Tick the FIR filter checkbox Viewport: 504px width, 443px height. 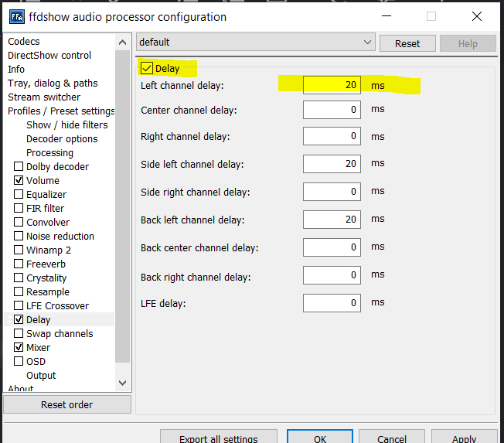tap(19, 208)
